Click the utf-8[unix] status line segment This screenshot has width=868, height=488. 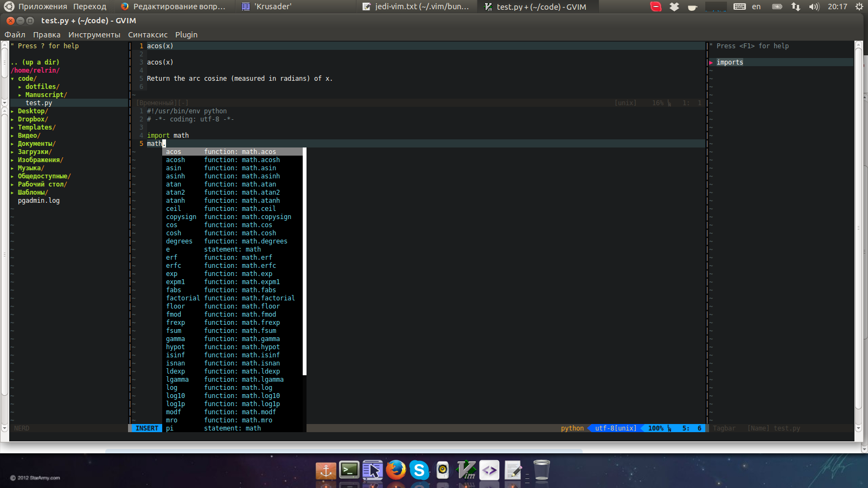[x=616, y=428]
